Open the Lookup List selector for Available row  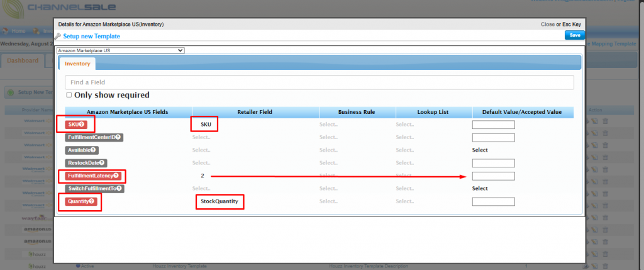pyautogui.click(x=405, y=150)
